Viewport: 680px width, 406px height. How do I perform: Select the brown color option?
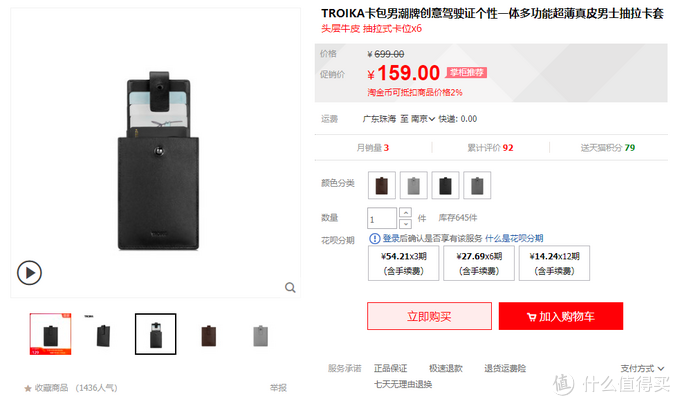[382, 185]
